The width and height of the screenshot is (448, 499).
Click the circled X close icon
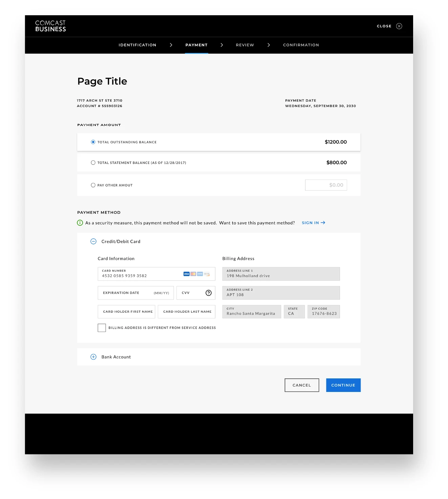click(x=399, y=26)
